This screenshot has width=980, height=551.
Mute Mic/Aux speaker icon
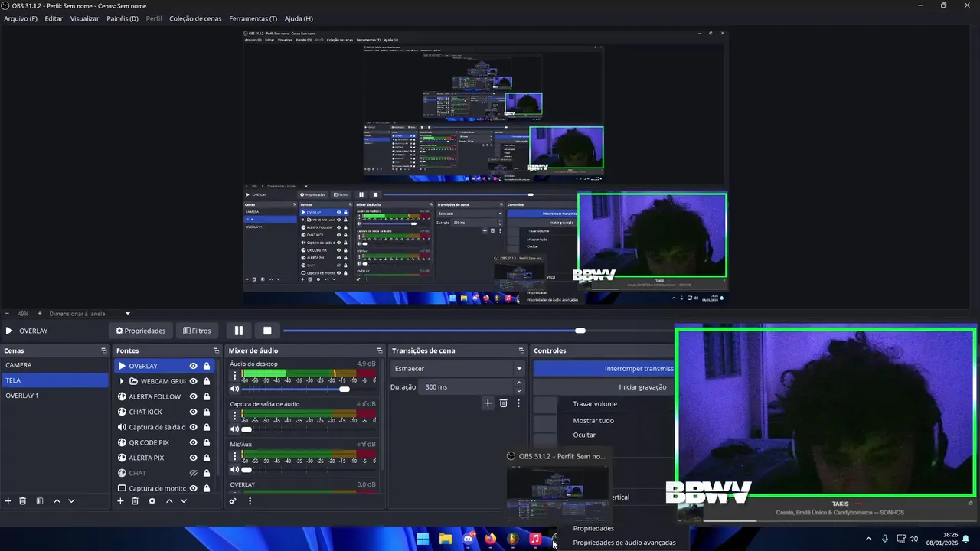coord(236,469)
